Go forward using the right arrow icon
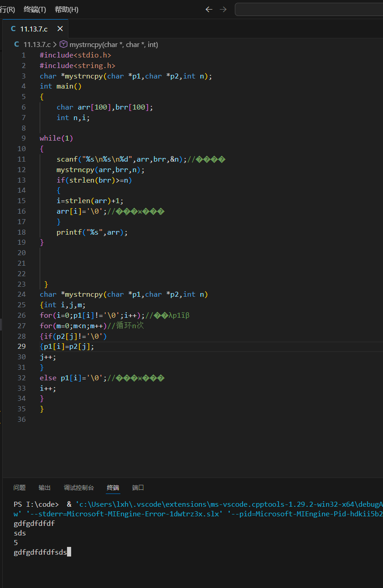Viewport: 383px width, 588px height. pos(223,9)
